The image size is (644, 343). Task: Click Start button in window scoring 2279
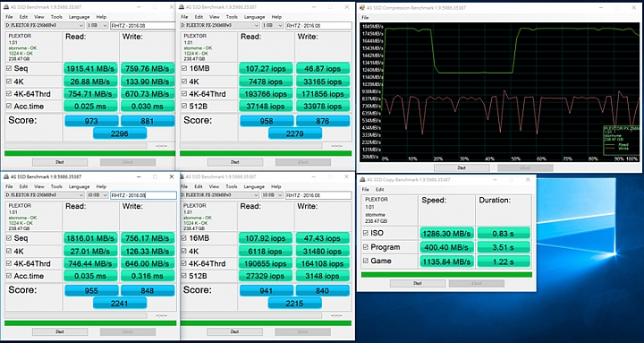[235, 162]
